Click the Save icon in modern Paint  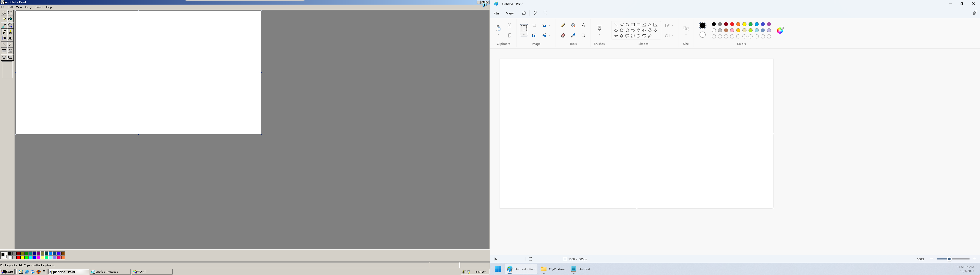(x=524, y=13)
